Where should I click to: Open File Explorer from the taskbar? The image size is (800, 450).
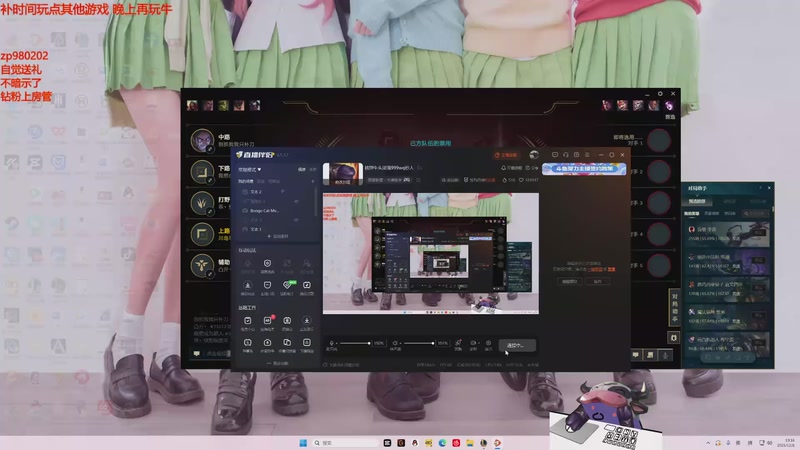point(469,443)
